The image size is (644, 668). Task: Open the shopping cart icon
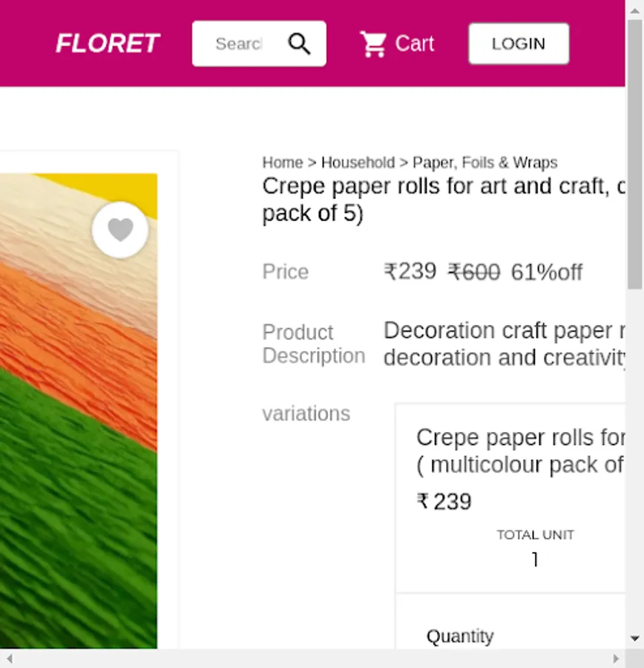pyautogui.click(x=373, y=44)
